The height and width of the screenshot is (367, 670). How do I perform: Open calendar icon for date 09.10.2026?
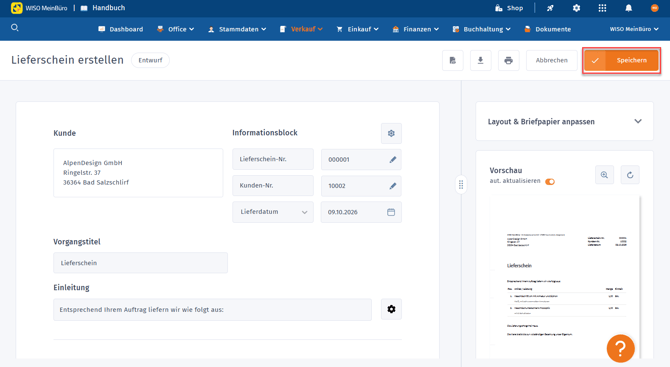(x=391, y=212)
